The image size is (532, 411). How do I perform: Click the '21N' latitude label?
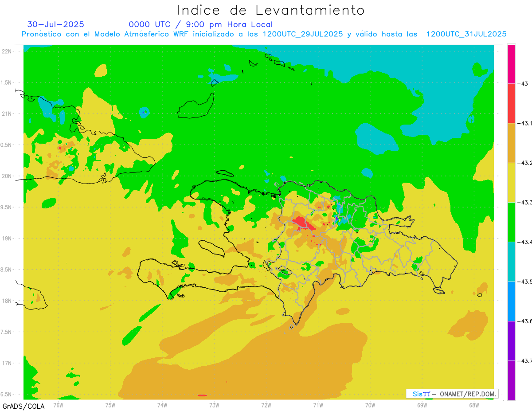pyautogui.click(x=7, y=114)
